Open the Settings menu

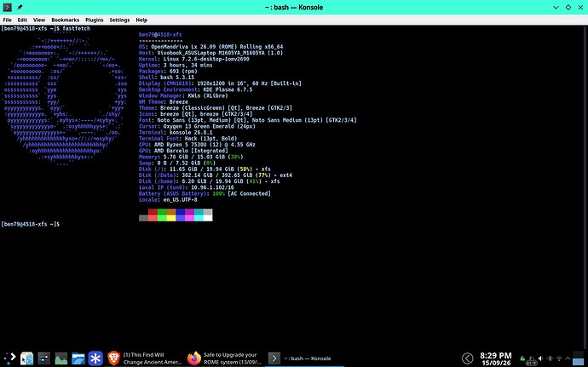tap(119, 20)
